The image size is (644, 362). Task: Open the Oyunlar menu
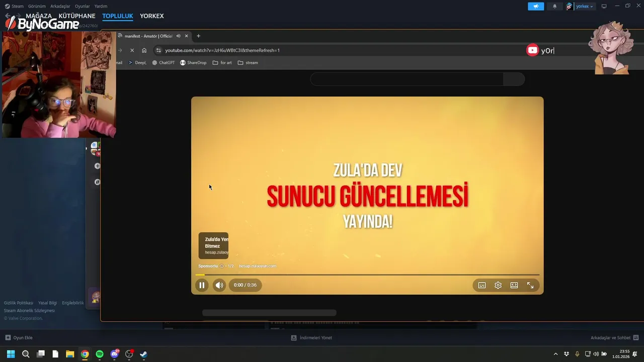(83, 6)
